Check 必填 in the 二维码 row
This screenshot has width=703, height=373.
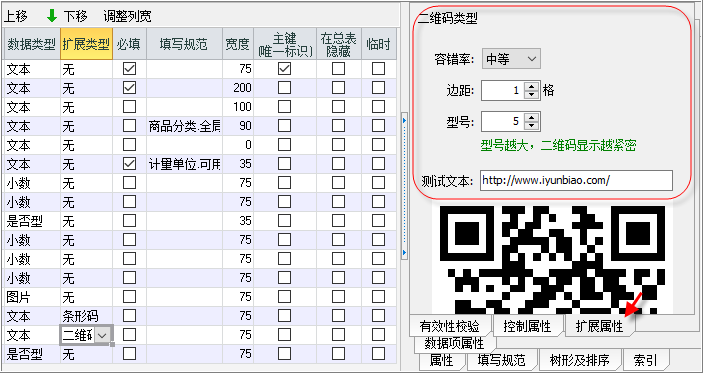pos(129,335)
